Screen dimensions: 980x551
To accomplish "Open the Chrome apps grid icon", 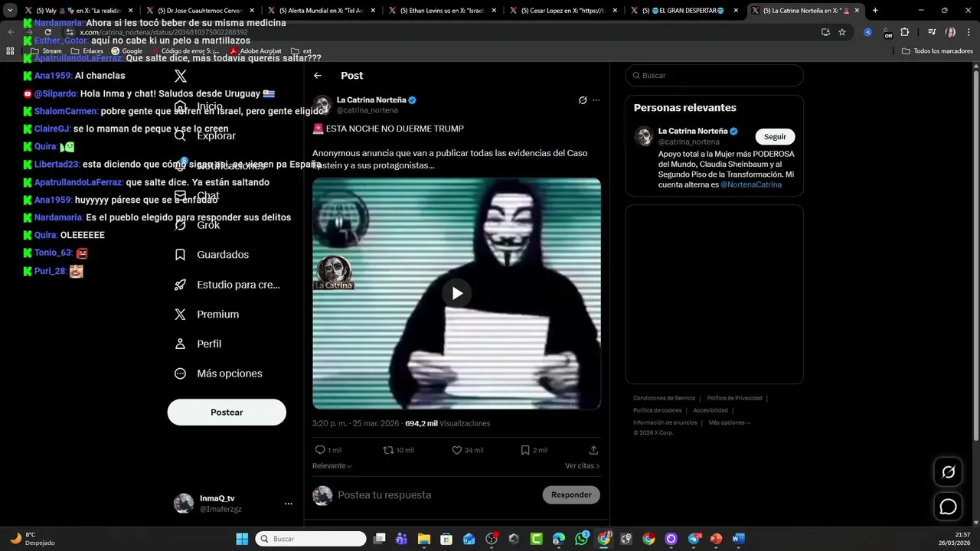I will 10,51.
